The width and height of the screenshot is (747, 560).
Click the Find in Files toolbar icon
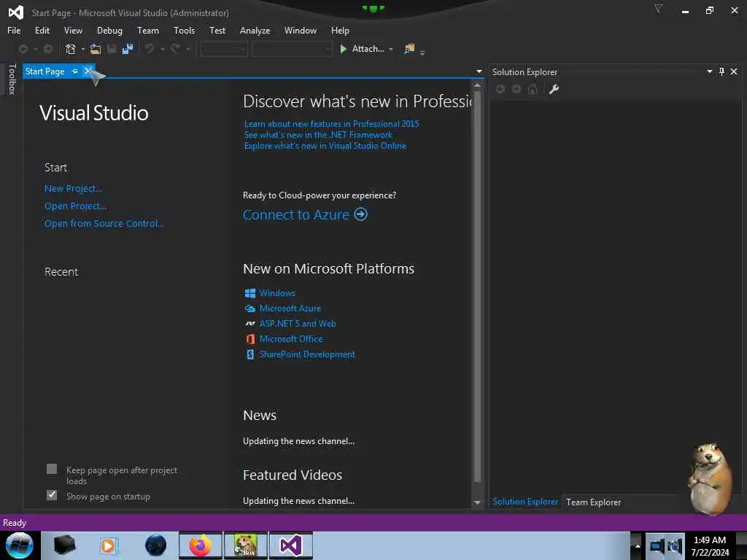(x=409, y=49)
